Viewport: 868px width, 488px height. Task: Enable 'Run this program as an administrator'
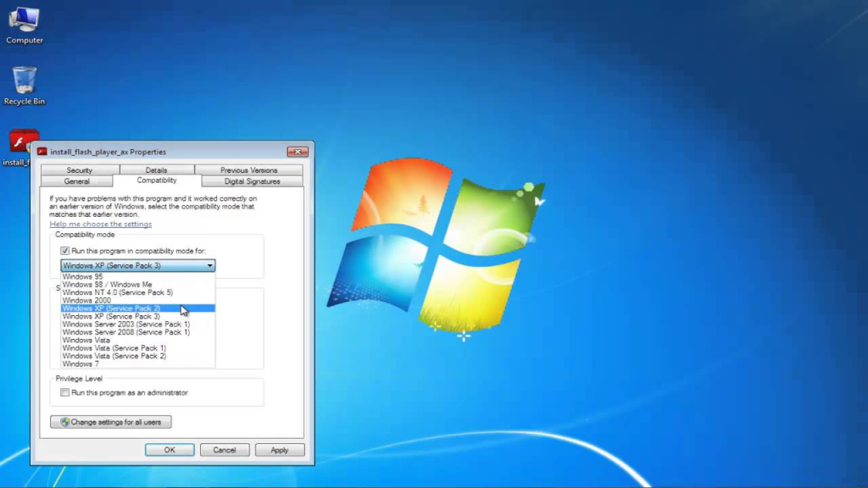pyautogui.click(x=64, y=392)
